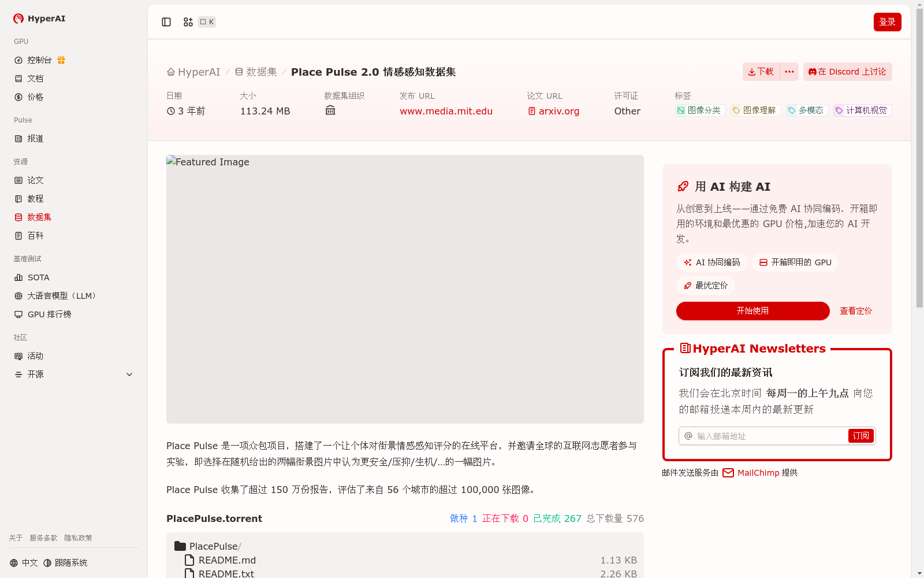The height and width of the screenshot is (578, 924).
Task: Click the newsletter icon by HyperAI Newsletters
Action: [x=685, y=348]
